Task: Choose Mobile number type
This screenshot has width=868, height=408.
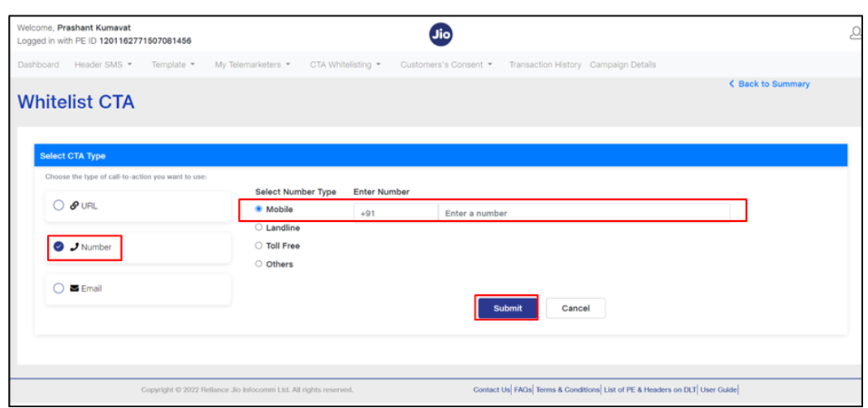Action: tap(258, 209)
